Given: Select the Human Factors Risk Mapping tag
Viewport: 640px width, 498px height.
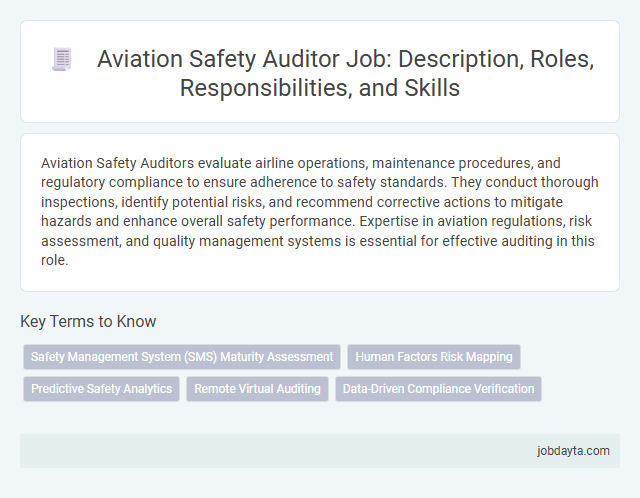Looking at the screenshot, I should [434, 357].
